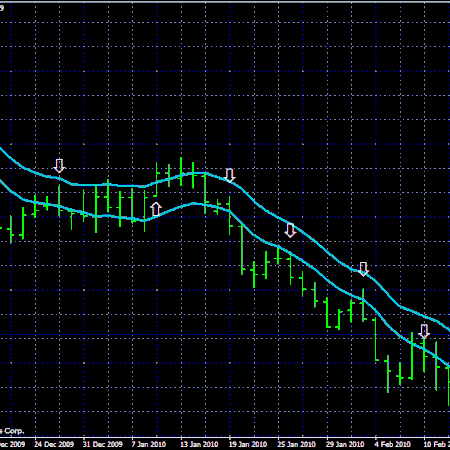Click the "29 Jan 2010" date label
Screen dimensions: 450x450
345,444
